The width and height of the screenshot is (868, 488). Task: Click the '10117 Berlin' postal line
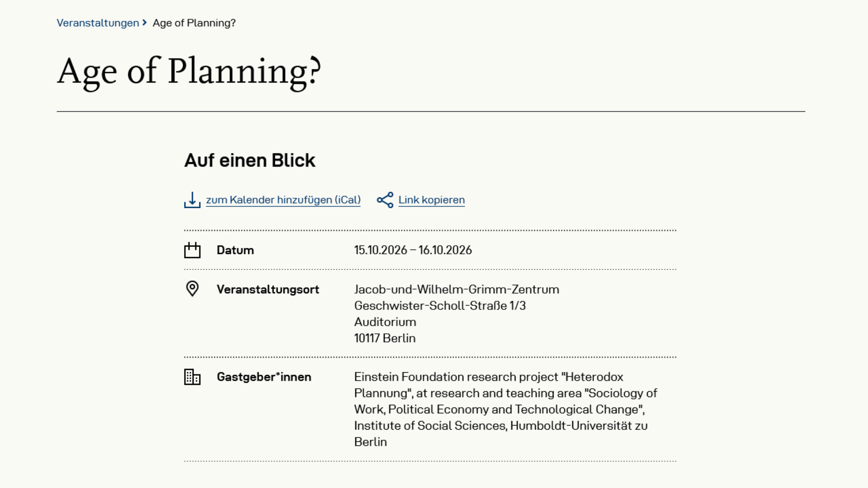(x=385, y=338)
